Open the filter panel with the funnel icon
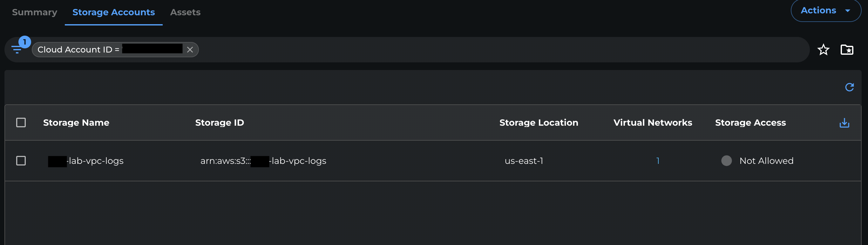This screenshot has height=245, width=868. click(x=17, y=49)
